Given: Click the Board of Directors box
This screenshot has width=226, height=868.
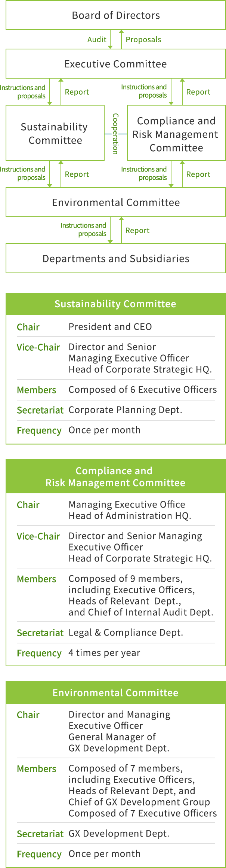Looking at the screenshot, I should tap(116, 15).
